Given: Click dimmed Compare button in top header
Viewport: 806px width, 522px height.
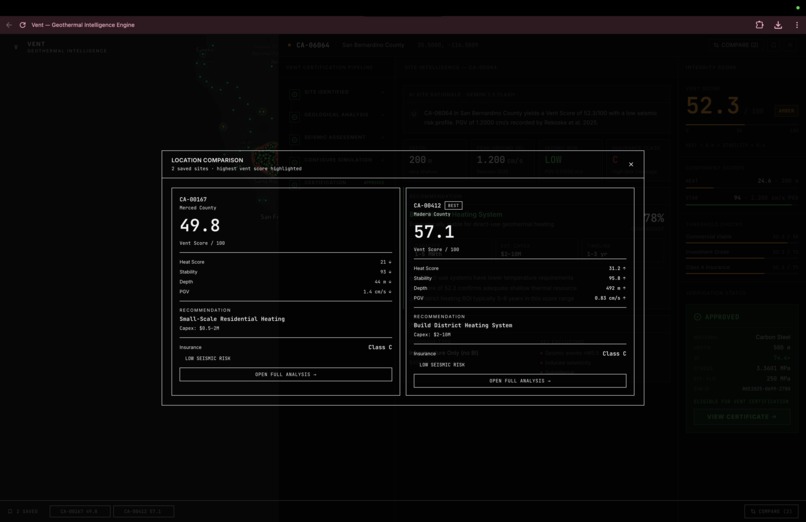Looking at the screenshot, I should [736, 45].
